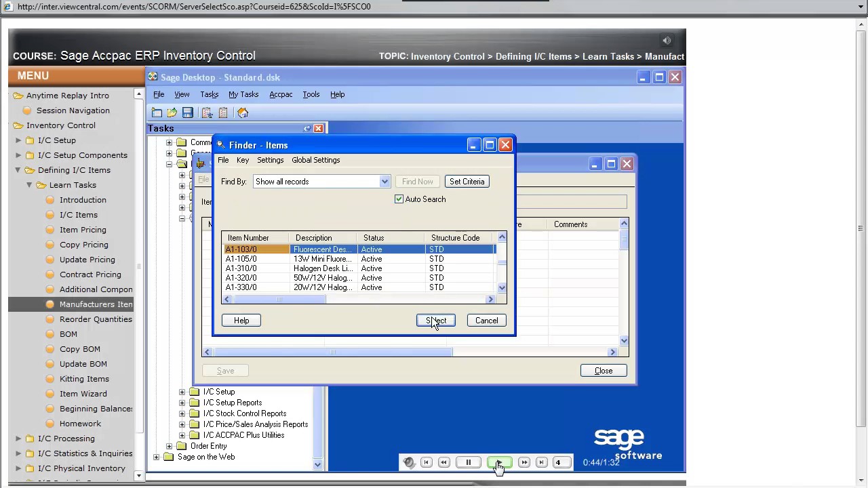The height and width of the screenshot is (488, 868).
Task: Toggle the Auto Search checkbox
Action: [399, 199]
